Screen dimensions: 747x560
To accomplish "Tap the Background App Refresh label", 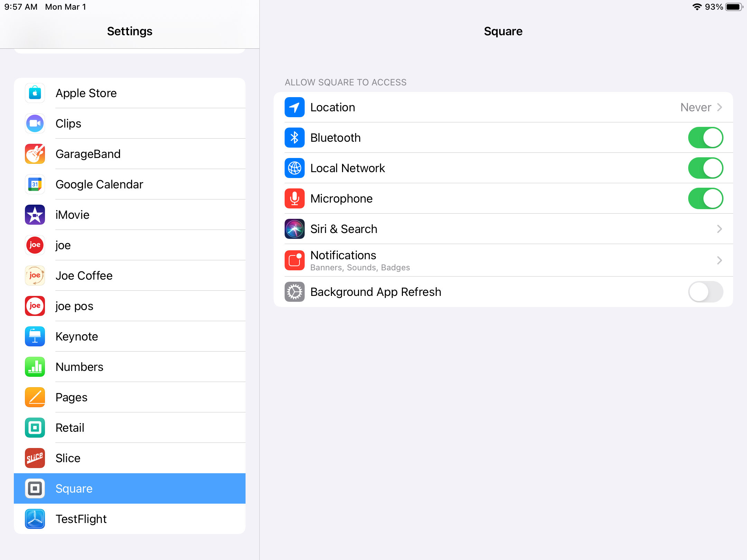I will point(376,292).
